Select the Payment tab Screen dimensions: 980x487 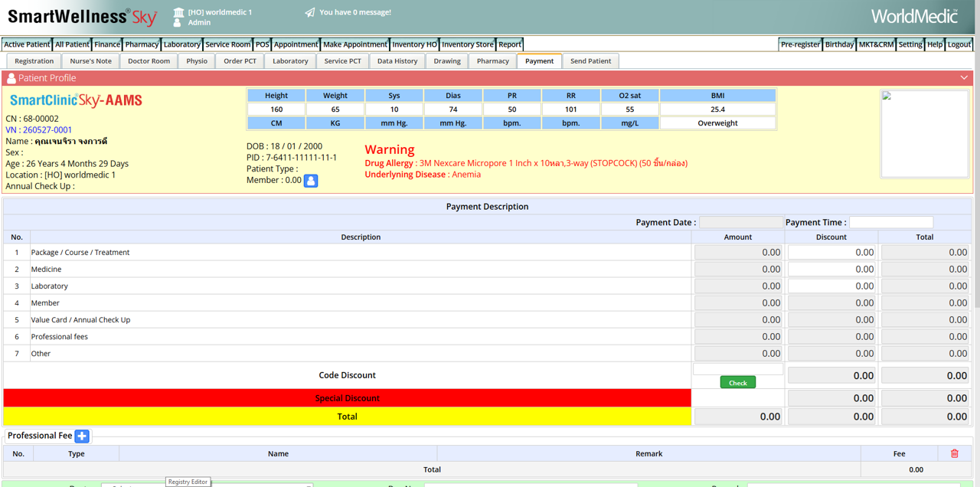[x=540, y=61]
